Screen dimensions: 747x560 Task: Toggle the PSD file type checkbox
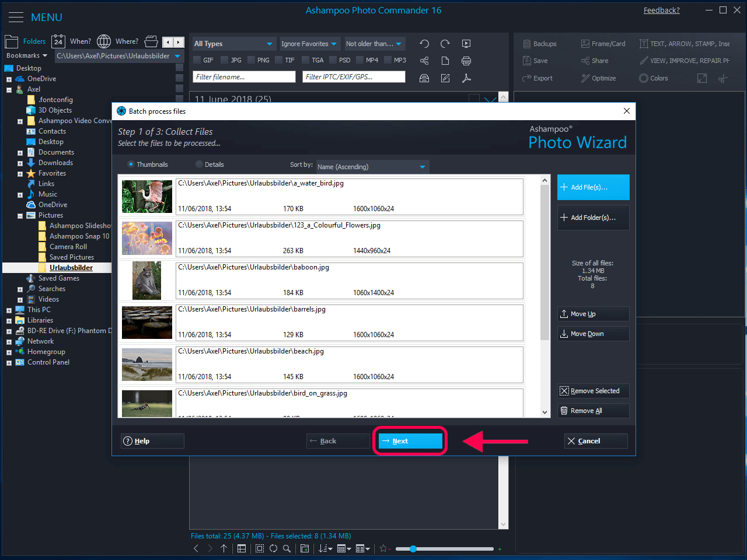(333, 60)
